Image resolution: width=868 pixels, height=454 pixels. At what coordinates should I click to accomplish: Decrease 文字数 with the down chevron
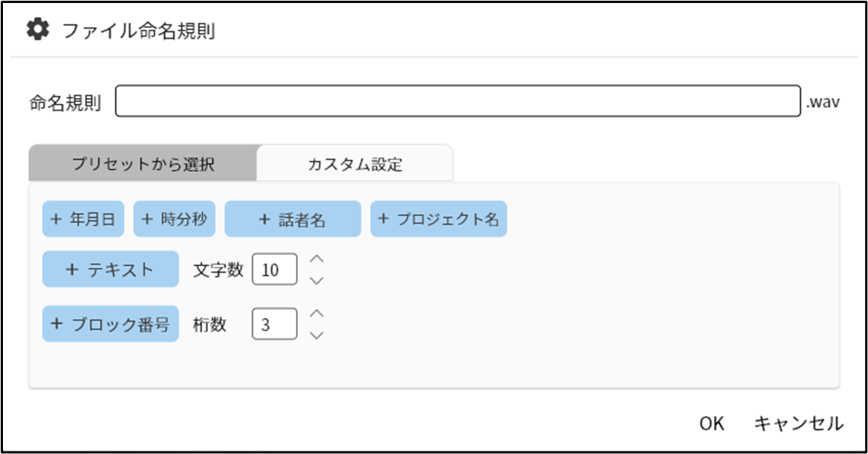(316, 281)
